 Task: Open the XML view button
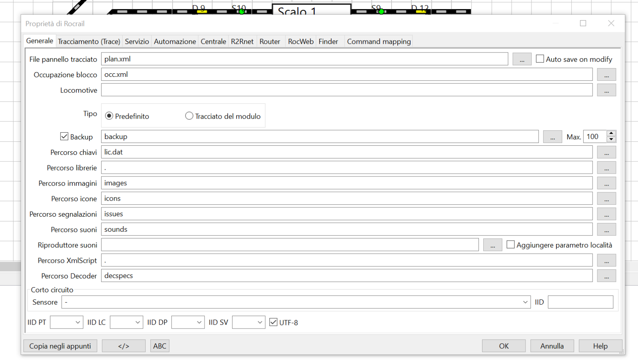pos(124,346)
